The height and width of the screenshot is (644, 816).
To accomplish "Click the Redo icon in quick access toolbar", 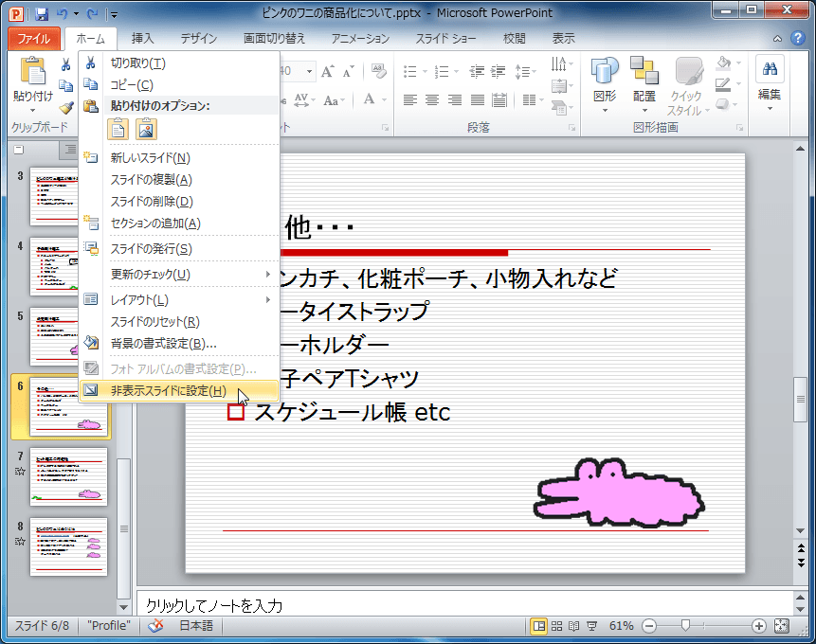I will click(92, 14).
